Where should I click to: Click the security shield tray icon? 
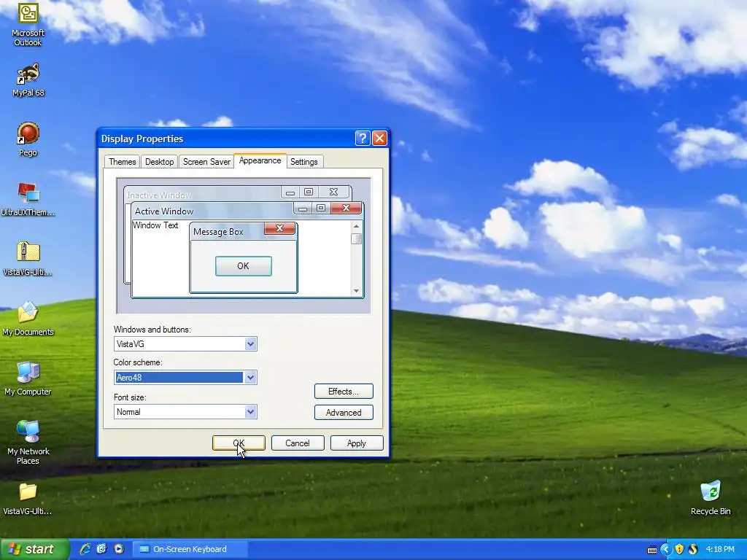[x=679, y=550]
